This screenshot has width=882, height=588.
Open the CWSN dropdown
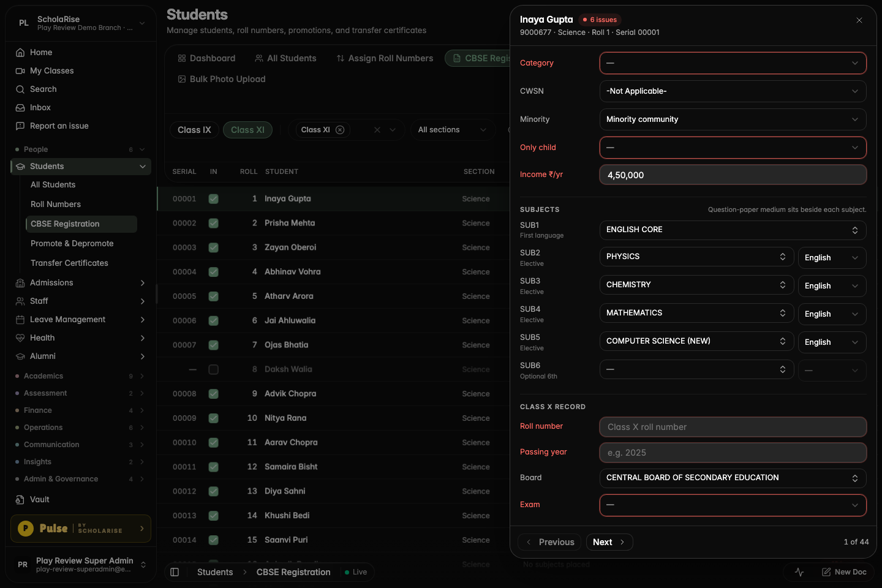[733, 91]
